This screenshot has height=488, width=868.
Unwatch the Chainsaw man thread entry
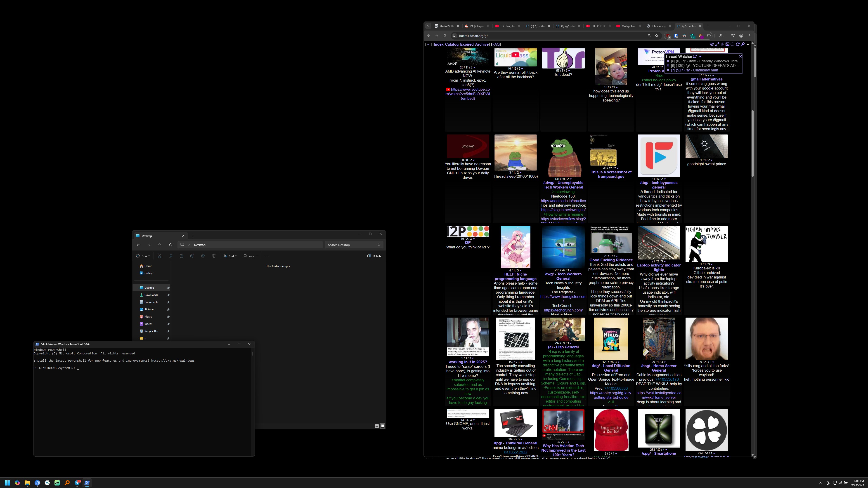[668, 70]
